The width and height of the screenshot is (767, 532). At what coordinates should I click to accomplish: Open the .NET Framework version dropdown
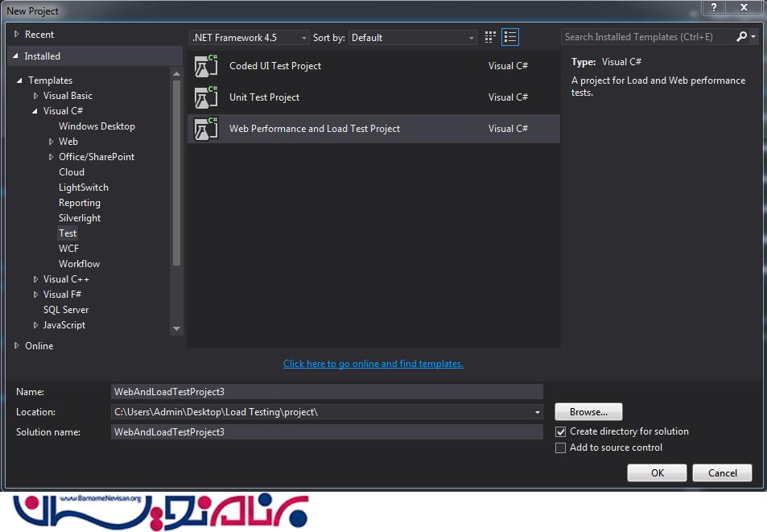click(249, 38)
